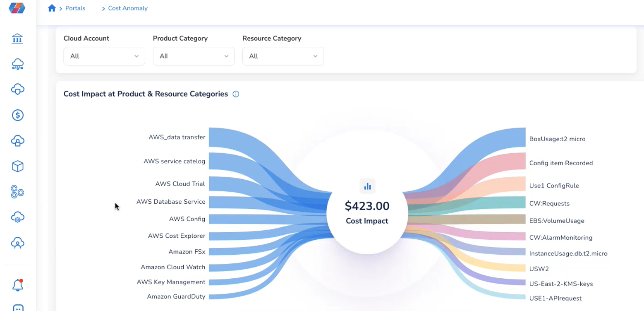Open the bank building sidebar icon
The height and width of the screenshot is (311, 644).
tap(17, 39)
